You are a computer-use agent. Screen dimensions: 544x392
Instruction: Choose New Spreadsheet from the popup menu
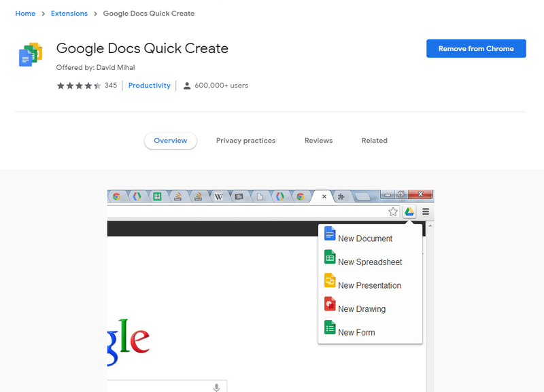click(x=370, y=262)
